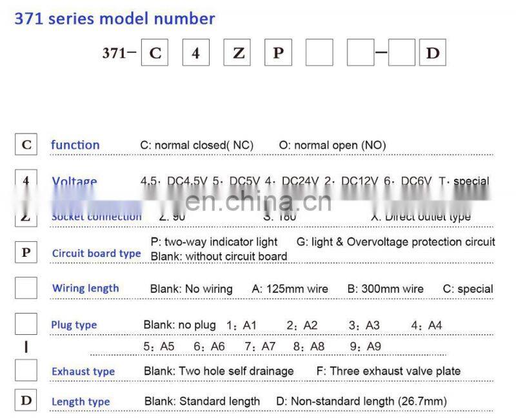Click the P box beside Circuit board type
Viewport: 516px width, 420px height.
tap(26, 252)
